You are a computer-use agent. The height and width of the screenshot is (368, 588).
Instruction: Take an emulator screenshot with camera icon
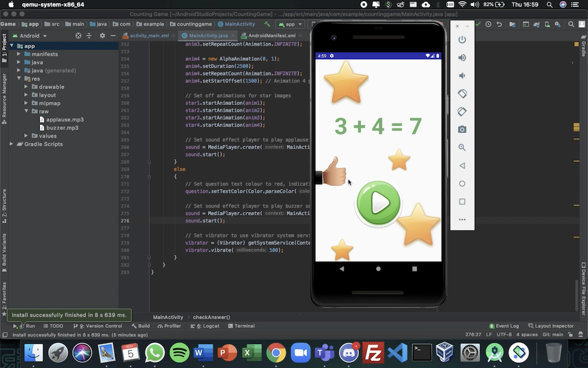(x=462, y=130)
